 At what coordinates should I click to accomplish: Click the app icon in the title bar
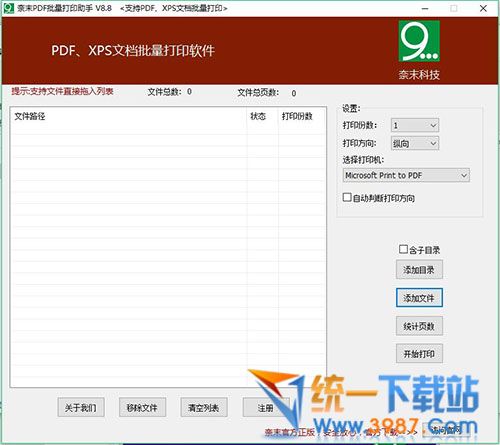point(8,8)
